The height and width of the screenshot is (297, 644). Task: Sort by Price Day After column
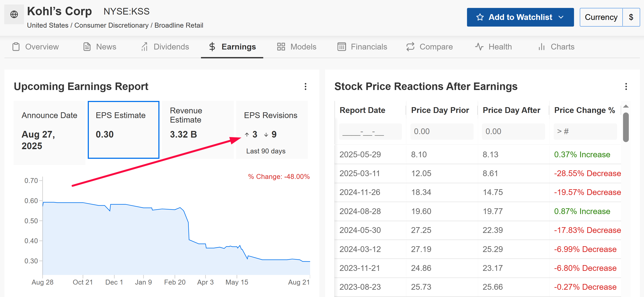pos(511,110)
